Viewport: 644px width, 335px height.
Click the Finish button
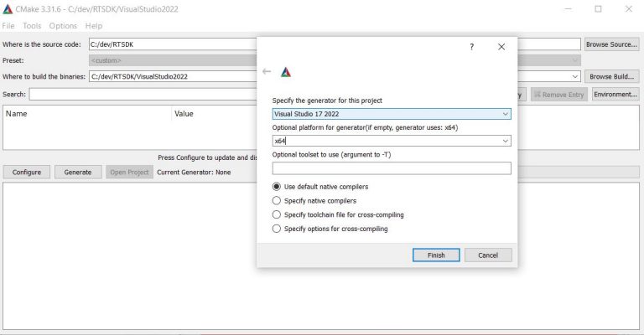[436, 255]
